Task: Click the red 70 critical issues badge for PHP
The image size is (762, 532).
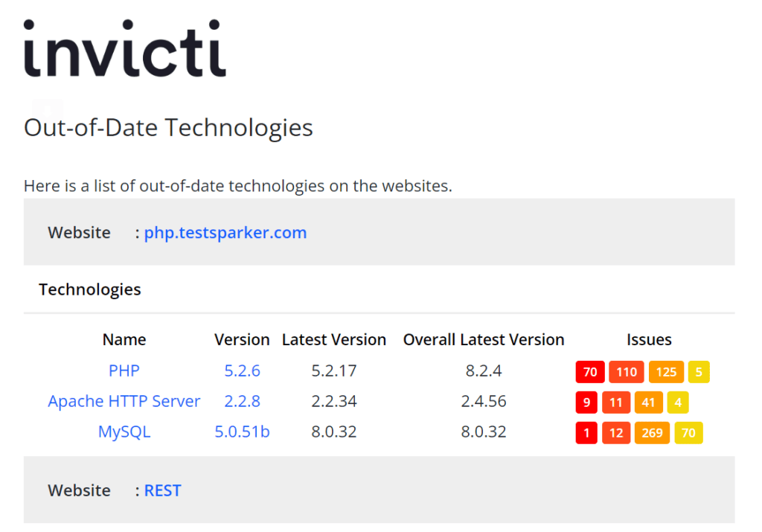Action: (x=590, y=372)
